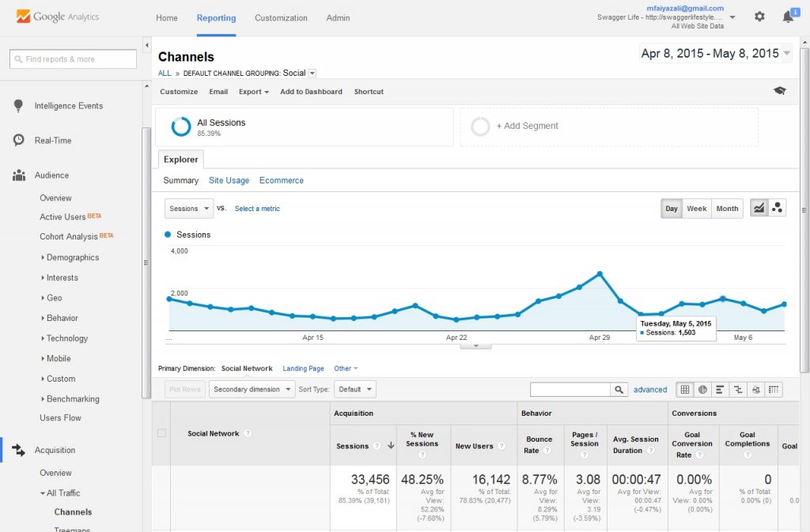Click the Social Network help question mark
810x532 pixels.
coord(248,433)
